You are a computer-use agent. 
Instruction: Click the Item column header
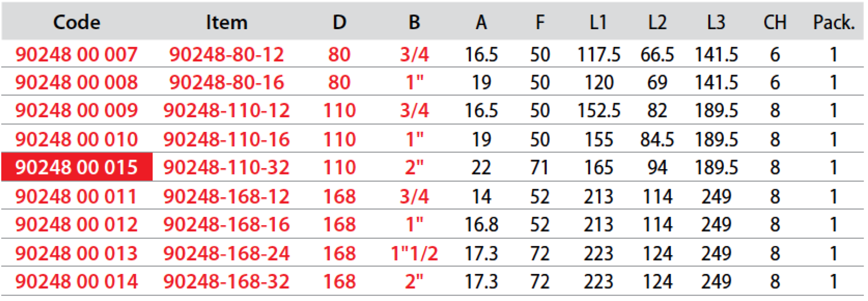(226, 22)
